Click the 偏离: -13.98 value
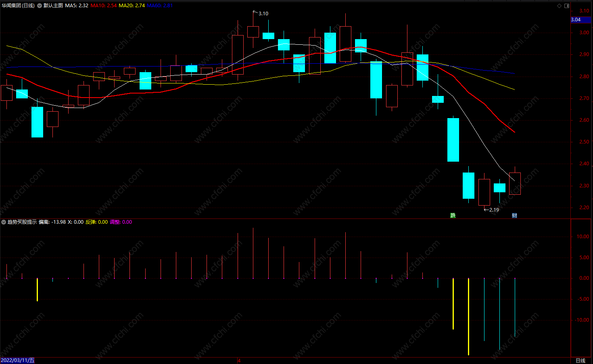Viewport: 593px width, 364px height. click(52, 222)
